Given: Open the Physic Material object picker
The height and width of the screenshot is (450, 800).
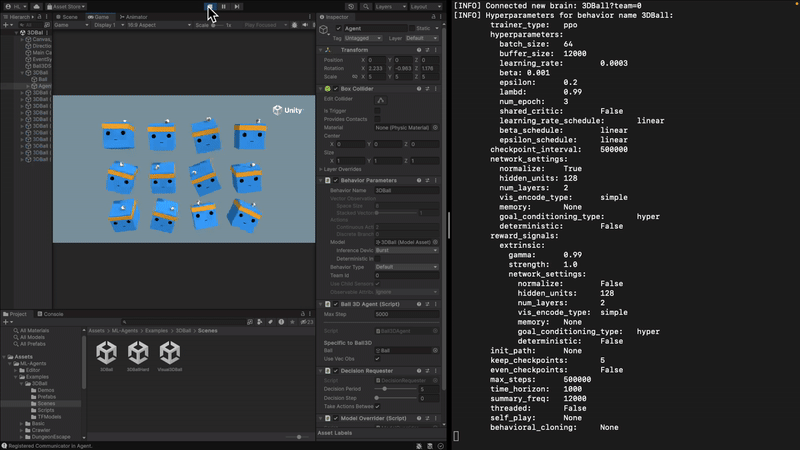Looking at the screenshot, I should (435, 128).
